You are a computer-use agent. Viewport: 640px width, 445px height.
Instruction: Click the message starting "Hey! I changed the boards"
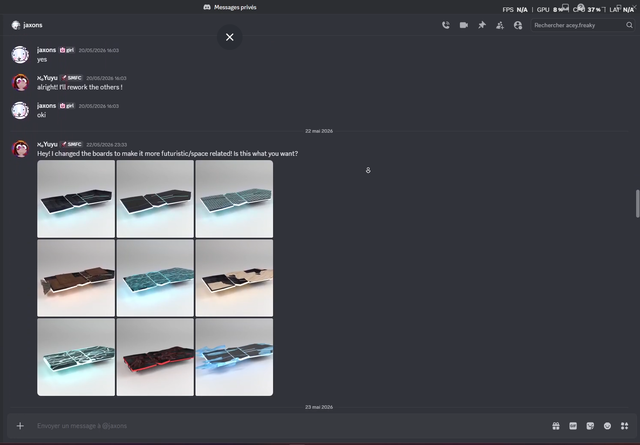pos(167,154)
